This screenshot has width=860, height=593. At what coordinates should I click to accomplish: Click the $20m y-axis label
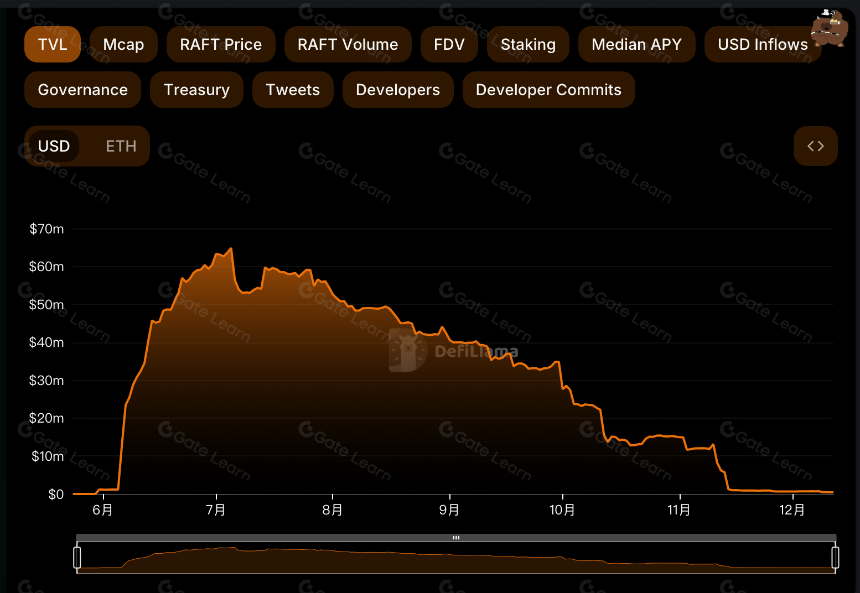(x=47, y=418)
